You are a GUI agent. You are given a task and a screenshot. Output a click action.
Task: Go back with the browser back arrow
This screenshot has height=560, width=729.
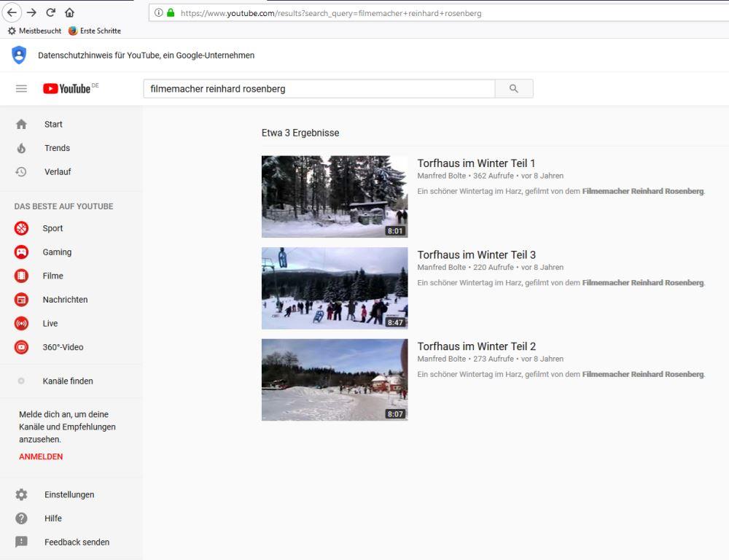[12, 12]
